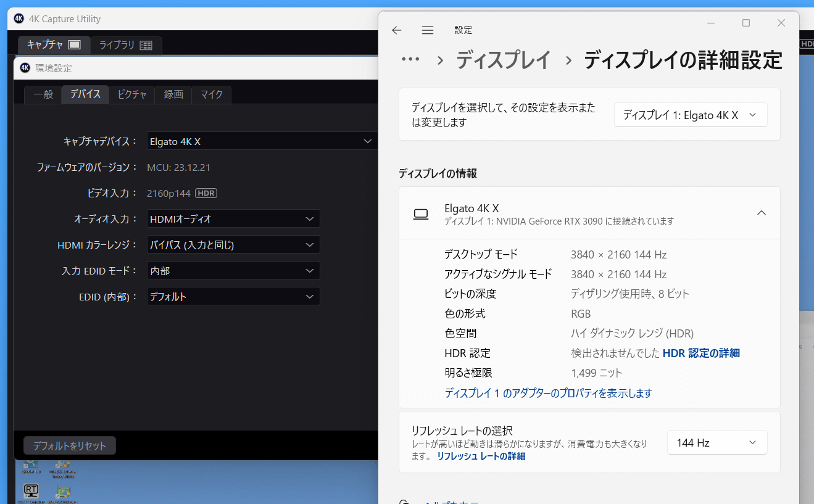The width and height of the screenshot is (814, 504).
Task: Click the laptop icon beside Elgato 4K X
Action: point(421,214)
